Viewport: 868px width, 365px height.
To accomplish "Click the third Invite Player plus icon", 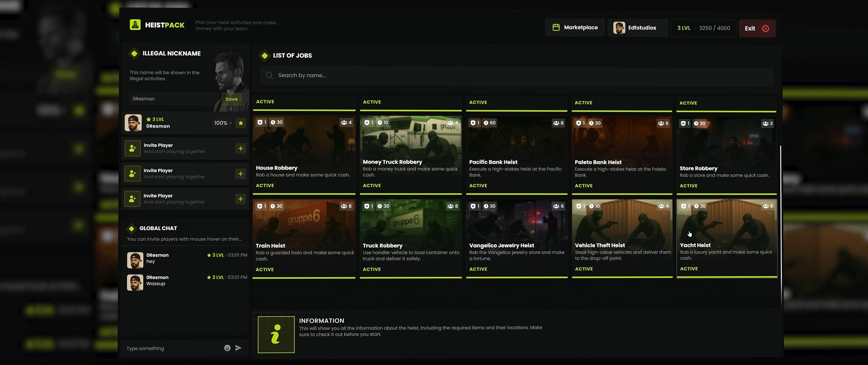I will point(241,199).
